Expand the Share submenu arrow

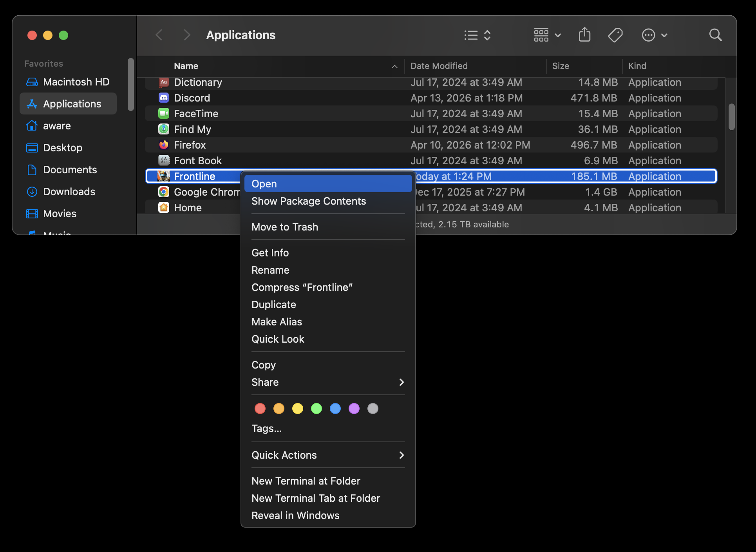pos(401,382)
